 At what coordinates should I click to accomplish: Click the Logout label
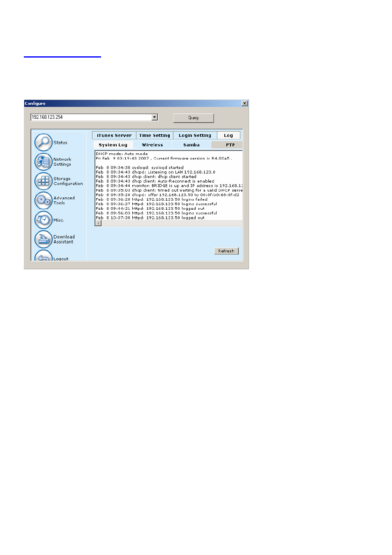pos(61,259)
